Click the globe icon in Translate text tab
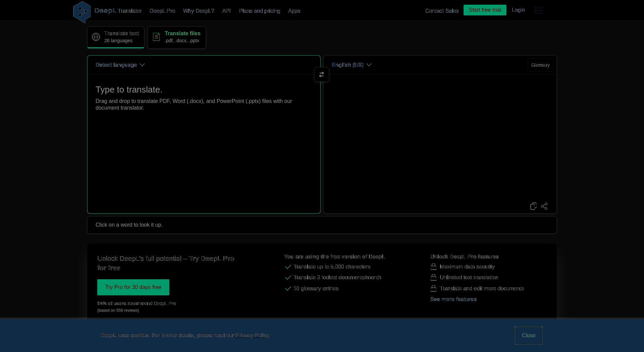Viewport: 644px width, 352px height. [x=96, y=37]
